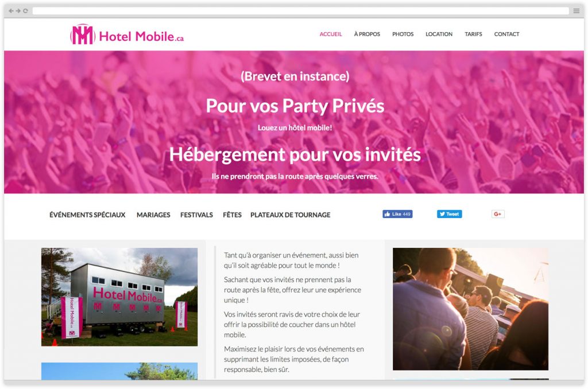Open the Photos navigation link
Image resolution: width=588 pixels, height=389 pixels.
click(x=403, y=34)
